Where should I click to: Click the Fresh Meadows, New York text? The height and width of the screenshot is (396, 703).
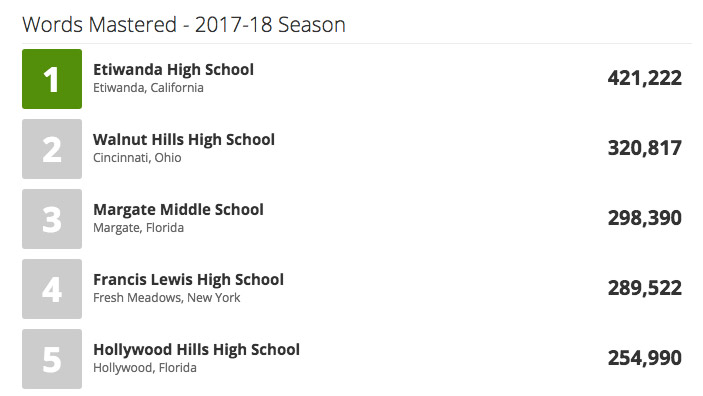(x=167, y=298)
